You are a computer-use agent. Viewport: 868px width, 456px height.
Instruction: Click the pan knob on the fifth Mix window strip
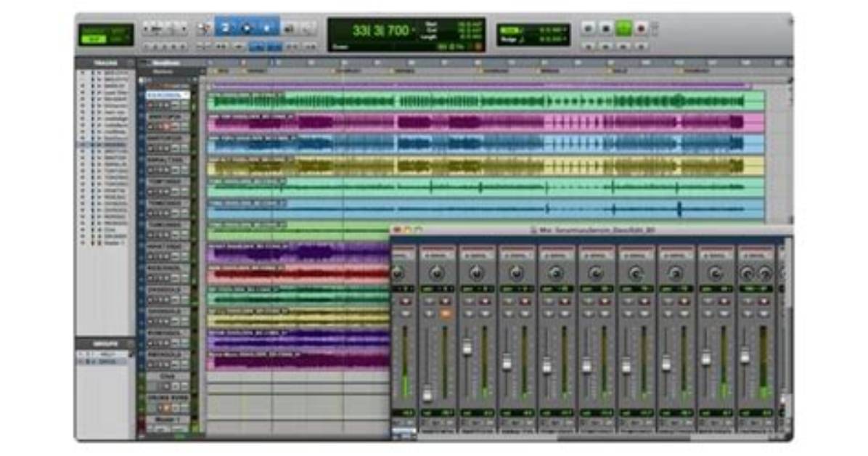tap(557, 272)
